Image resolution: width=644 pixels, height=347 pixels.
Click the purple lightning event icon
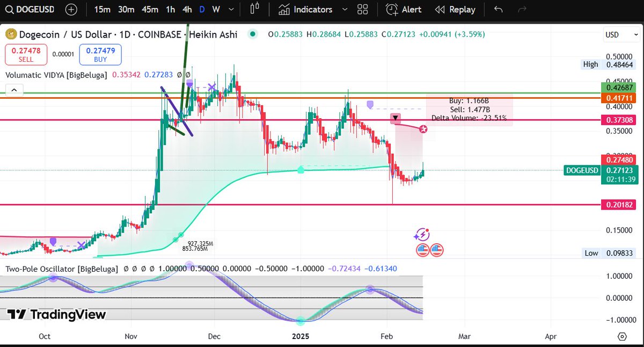click(x=422, y=235)
